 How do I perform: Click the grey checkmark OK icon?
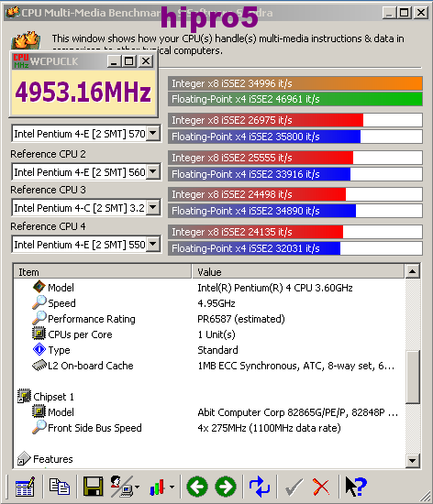click(294, 488)
